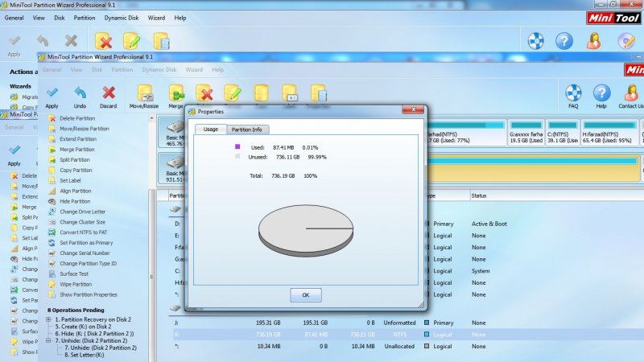Choose Convert NTFS to FAT action

(84, 232)
